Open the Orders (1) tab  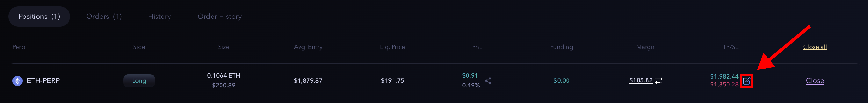click(x=104, y=17)
